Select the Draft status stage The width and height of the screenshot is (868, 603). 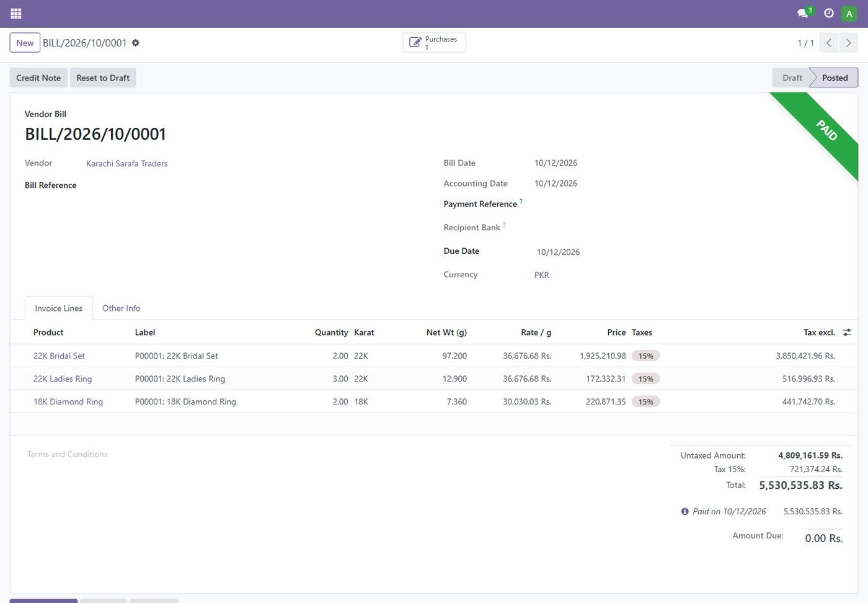pyautogui.click(x=792, y=78)
